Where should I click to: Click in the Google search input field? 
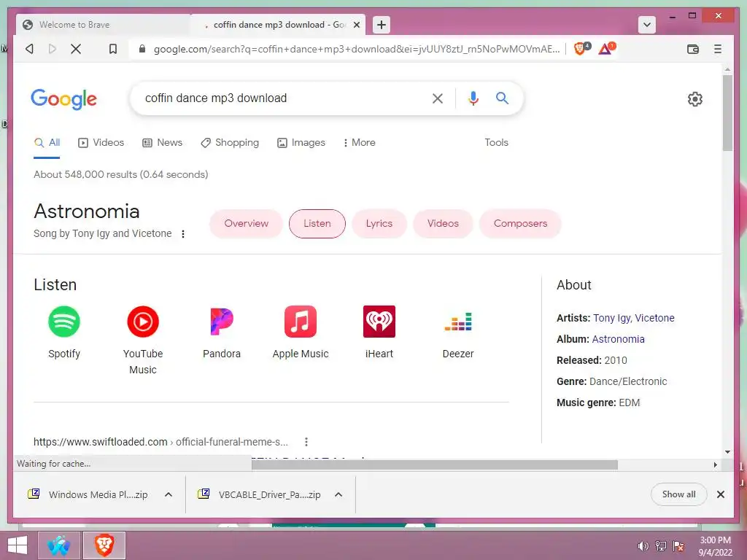tap(281, 98)
